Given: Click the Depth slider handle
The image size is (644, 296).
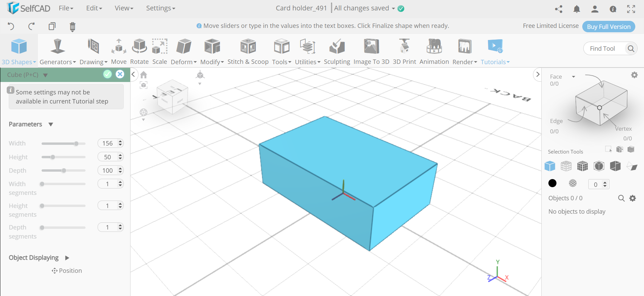Looking at the screenshot, I should point(64,170).
